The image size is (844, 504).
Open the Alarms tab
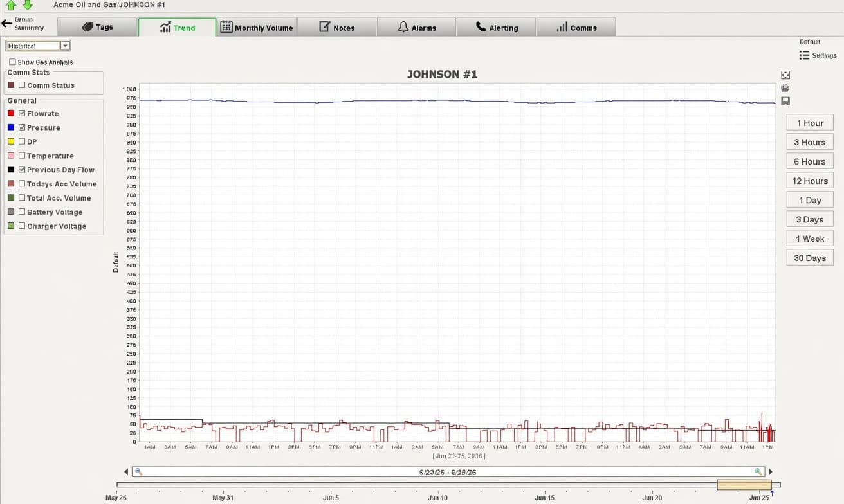pos(416,27)
